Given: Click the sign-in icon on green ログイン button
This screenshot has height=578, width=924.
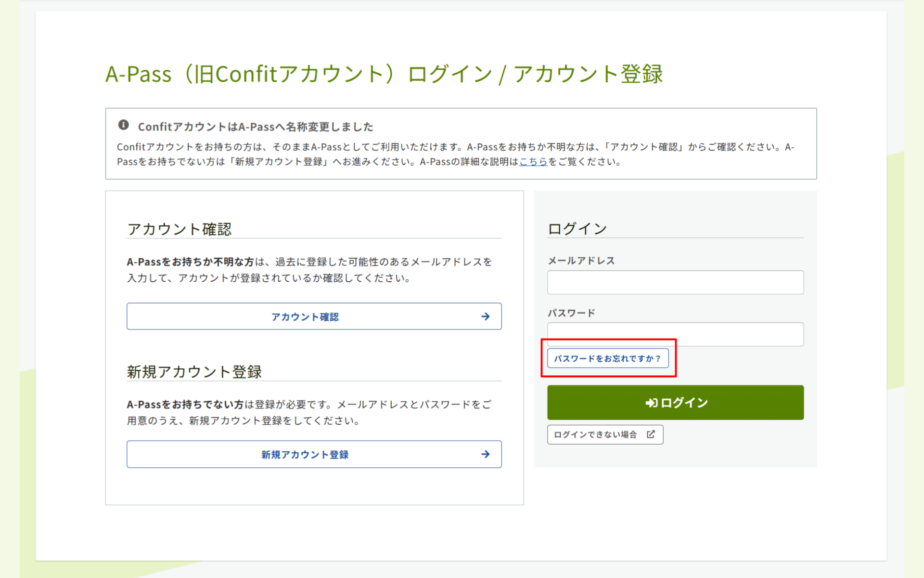Looking at the screenshot, I should tap(651, 403).
